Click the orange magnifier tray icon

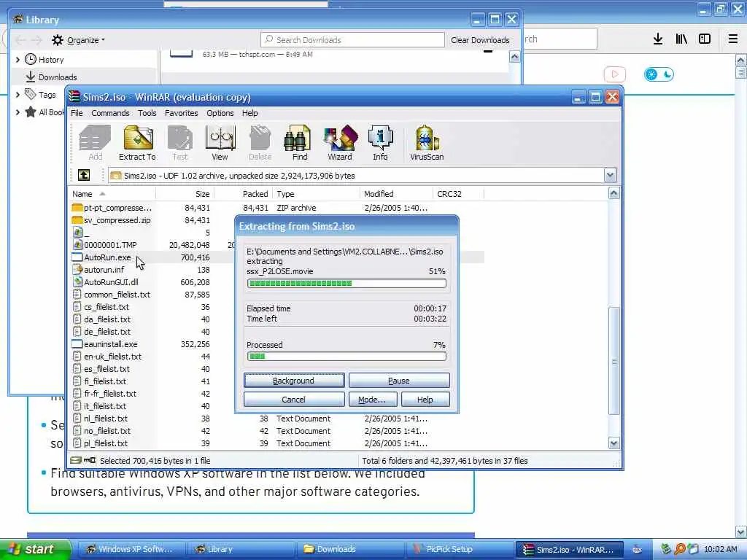679,549
